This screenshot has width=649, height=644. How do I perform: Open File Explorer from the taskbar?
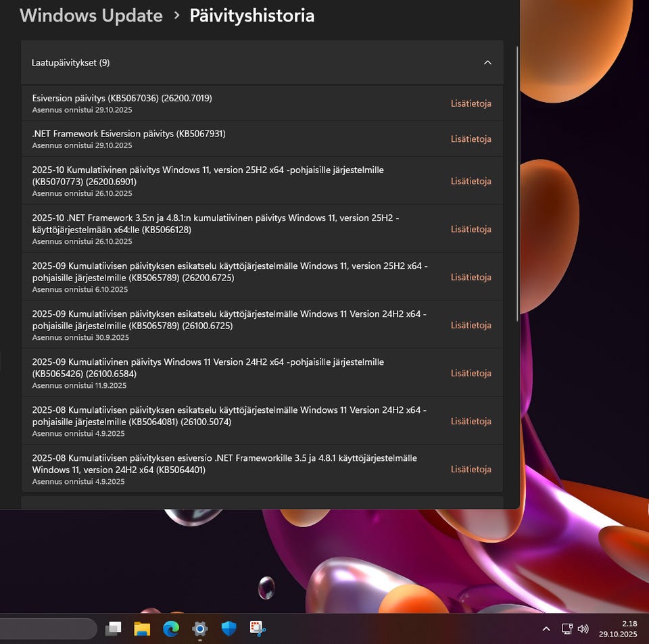[x=142, y=628]
